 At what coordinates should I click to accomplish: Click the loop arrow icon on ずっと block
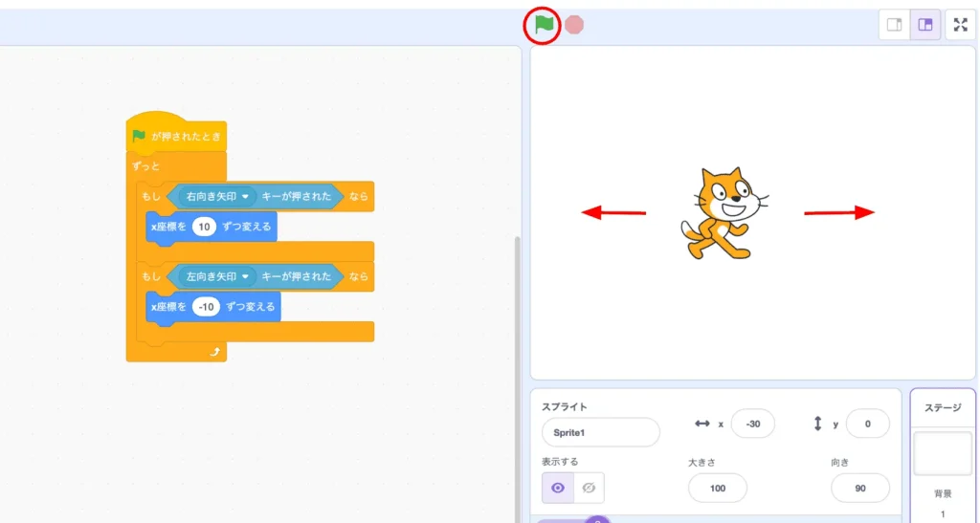point(215,352)
